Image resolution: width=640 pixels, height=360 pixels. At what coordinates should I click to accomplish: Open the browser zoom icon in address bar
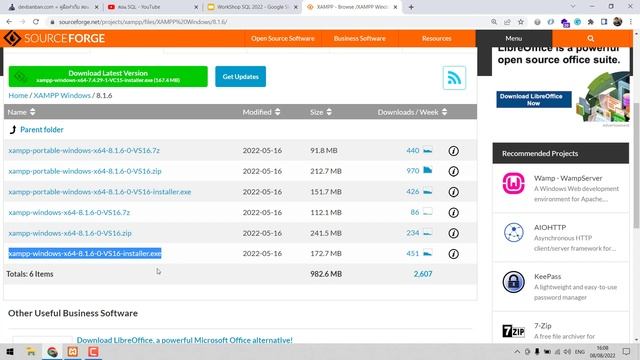click(494, 22)
